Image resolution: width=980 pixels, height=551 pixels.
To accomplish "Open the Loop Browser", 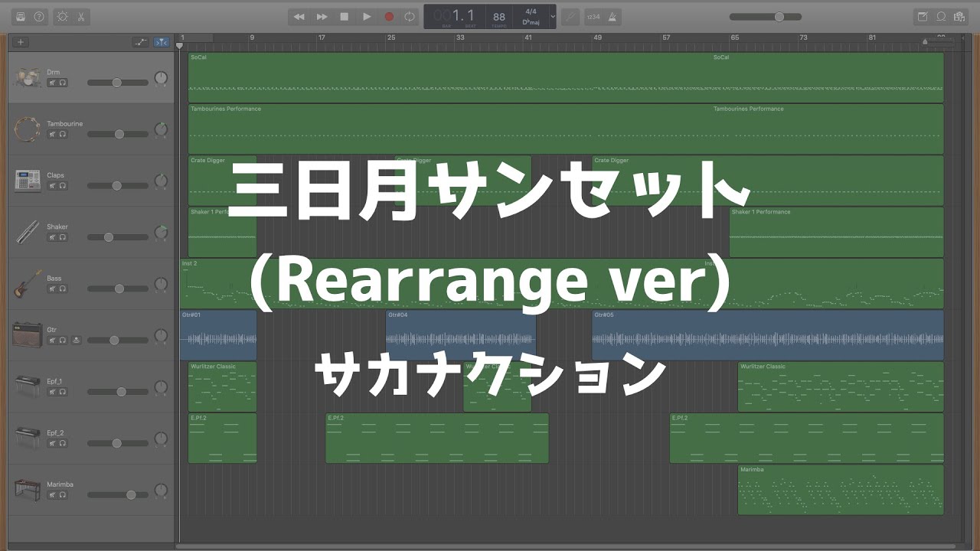I will pyautogui.click(x=941, y=16).
